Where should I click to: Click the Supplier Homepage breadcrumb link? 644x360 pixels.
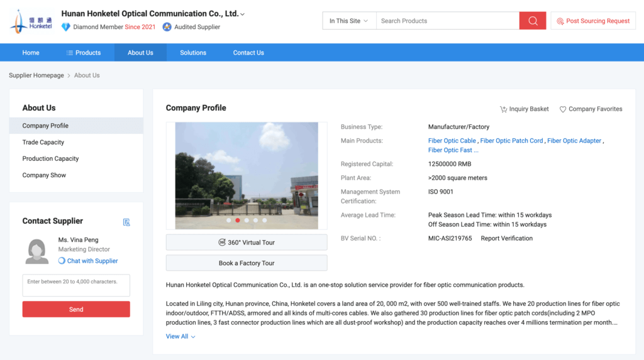(36, 75)
